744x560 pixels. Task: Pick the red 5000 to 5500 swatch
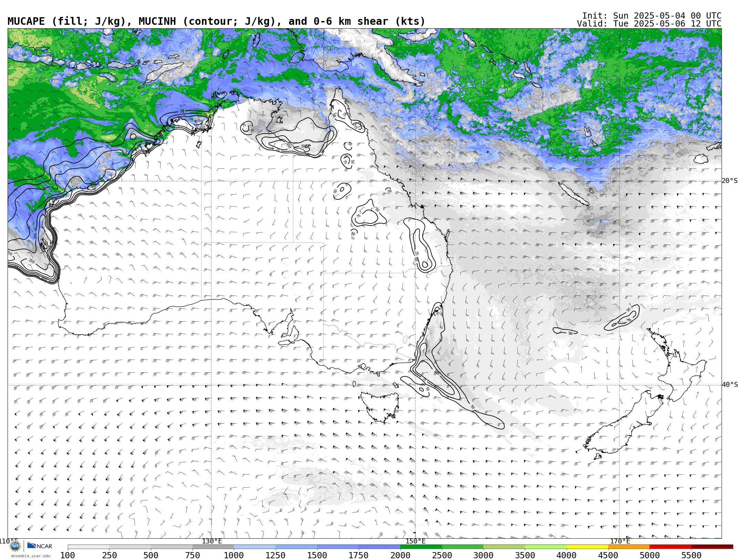[x=670, y=547]
